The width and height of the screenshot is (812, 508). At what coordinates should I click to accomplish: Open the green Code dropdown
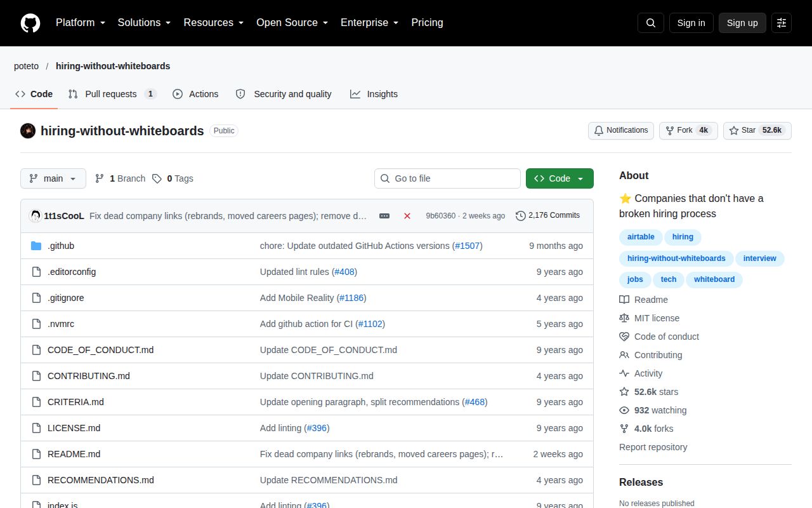tap(560, 178)
